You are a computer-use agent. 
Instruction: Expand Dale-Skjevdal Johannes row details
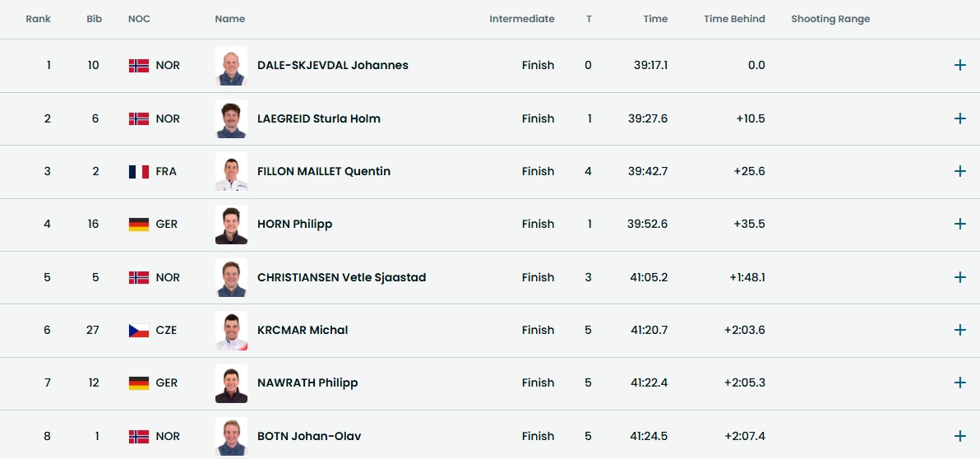click(959, 65)
